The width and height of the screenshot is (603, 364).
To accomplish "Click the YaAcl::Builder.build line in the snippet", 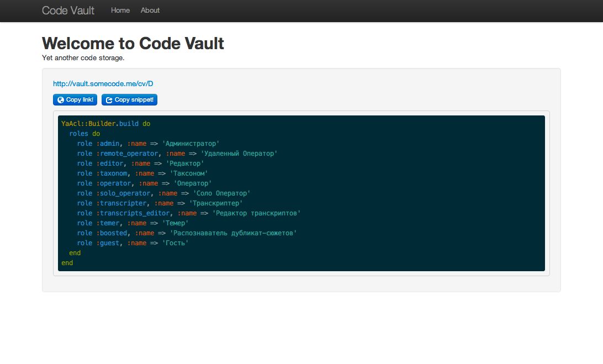I will [x=104, y=123].
